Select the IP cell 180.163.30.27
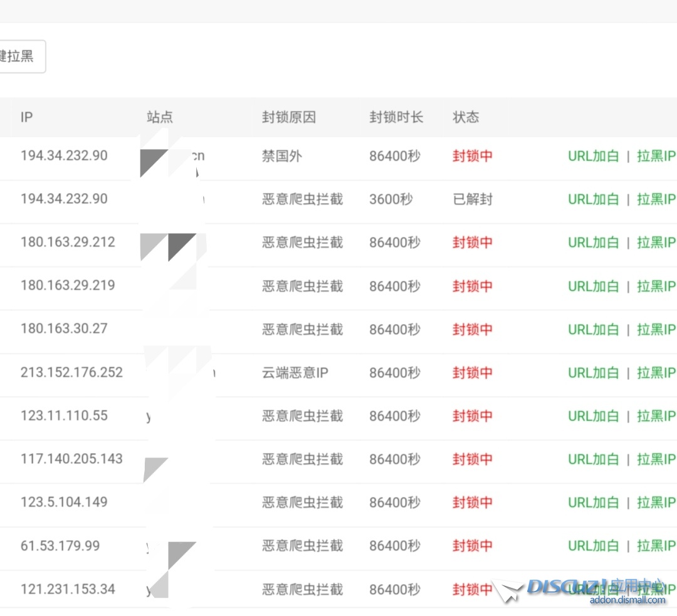677x616 pixels. pyautogui.click(x=64, y=328)
